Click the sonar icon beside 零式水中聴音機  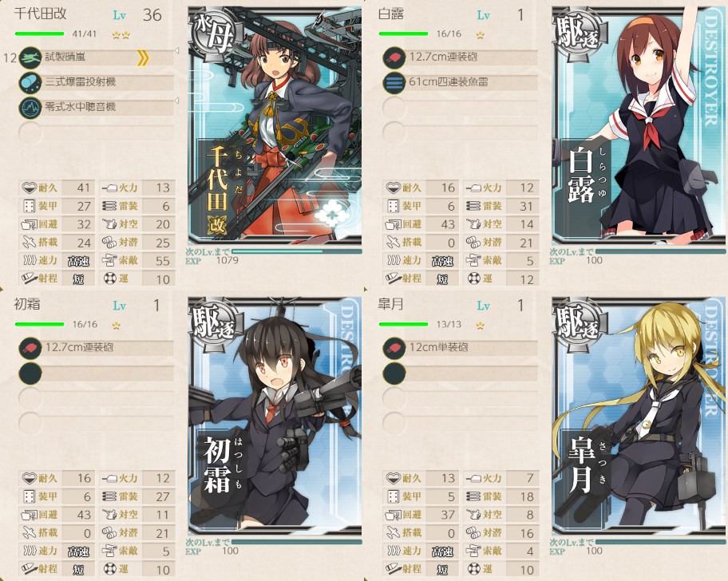pyautogui.click(x=30, y=108)
